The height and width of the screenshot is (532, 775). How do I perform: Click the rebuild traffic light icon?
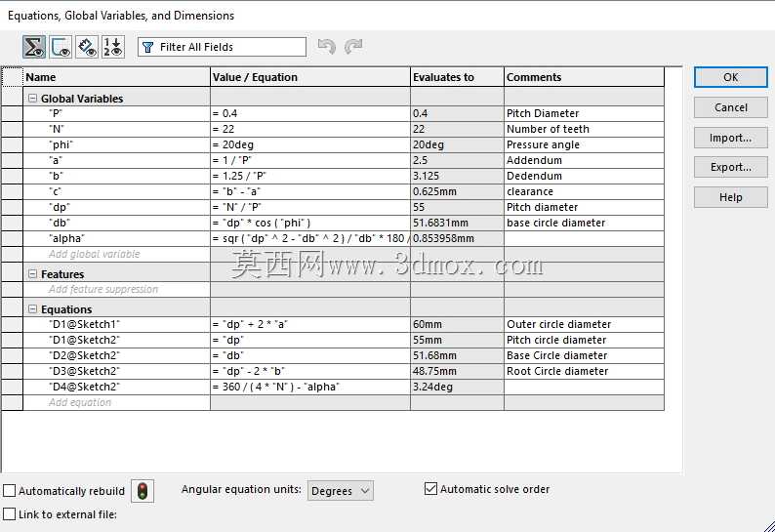point(143,491)
